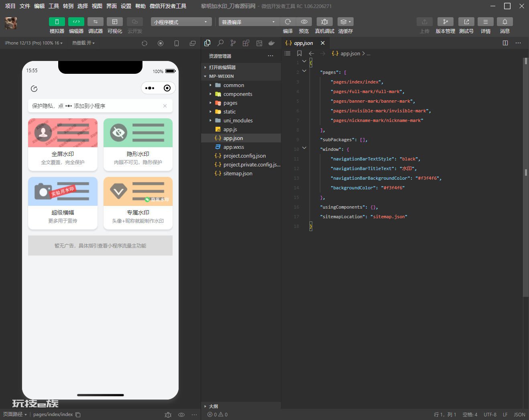This screenshot has width=529, height=420.
Task: Open project.config.json in the tree
Action: tap(241, 156)
